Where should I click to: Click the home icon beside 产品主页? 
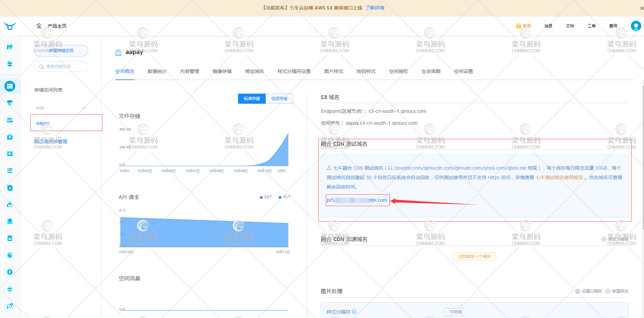39,26
